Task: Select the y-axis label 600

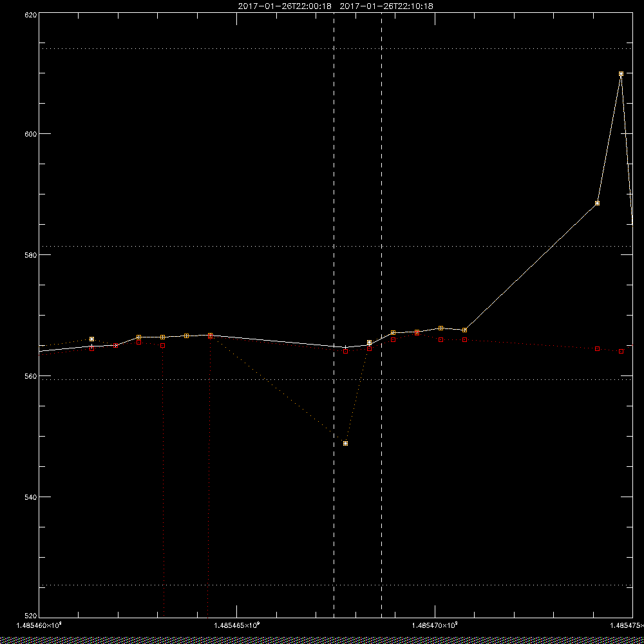Action: pos(31,134)
